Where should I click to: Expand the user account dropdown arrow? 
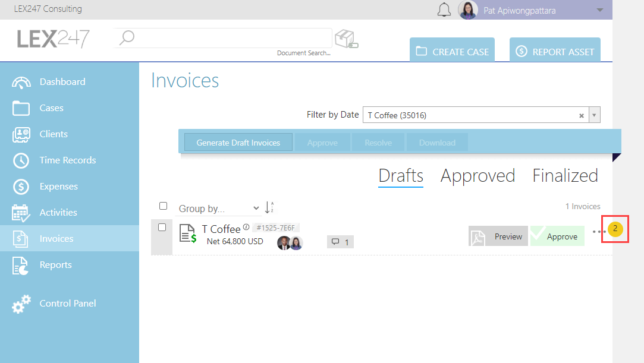pyautogui.click(x=600, y=10)
